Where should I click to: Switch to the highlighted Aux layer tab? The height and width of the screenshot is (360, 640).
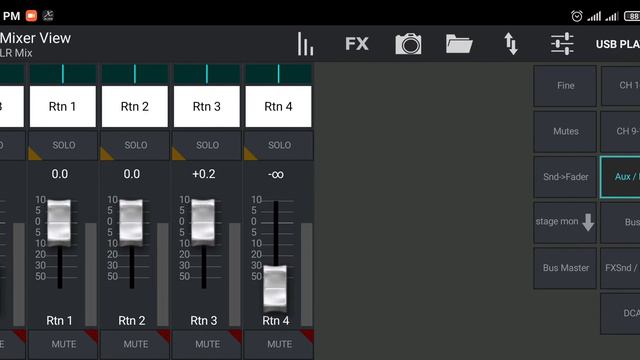(x=620, y=177)
